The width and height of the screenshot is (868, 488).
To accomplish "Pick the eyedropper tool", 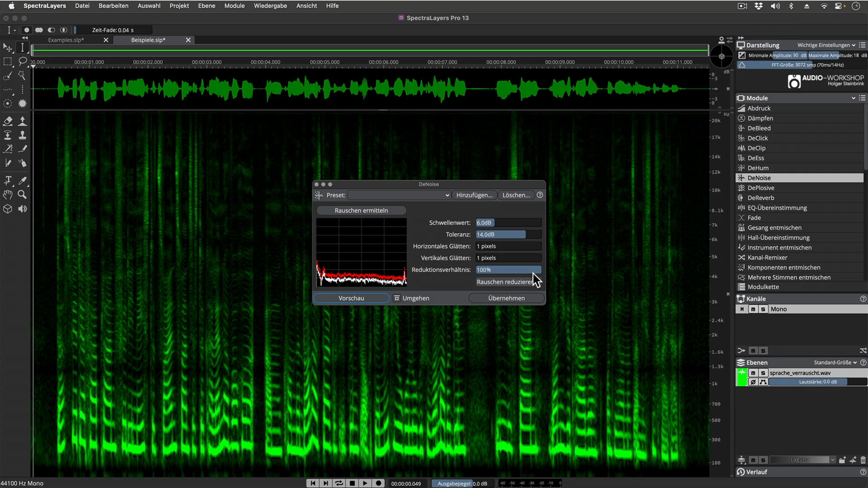I will [x=22, y=181].
